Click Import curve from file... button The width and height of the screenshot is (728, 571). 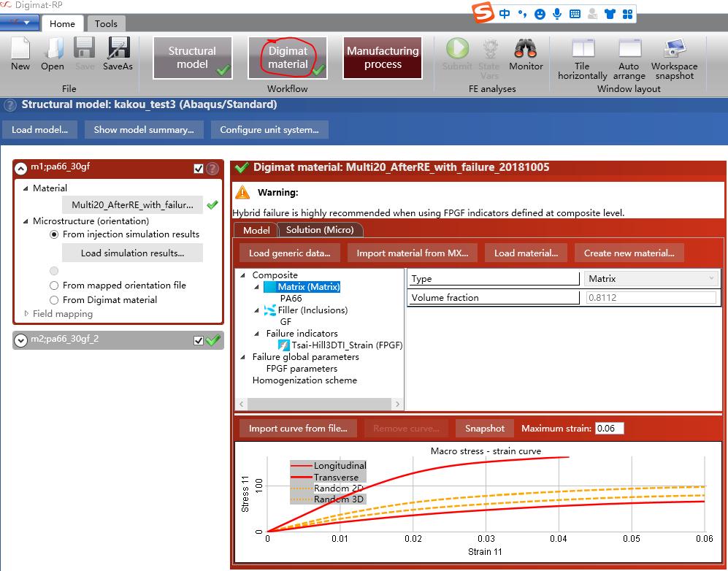click(x=298, y=429)
